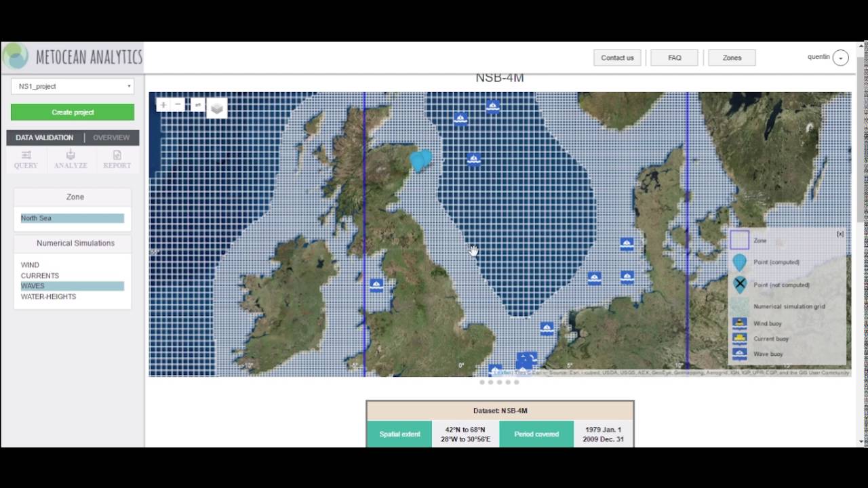Select CURRENTS numerical simulation
Screen dimensions: 868x488
[40, 276]
